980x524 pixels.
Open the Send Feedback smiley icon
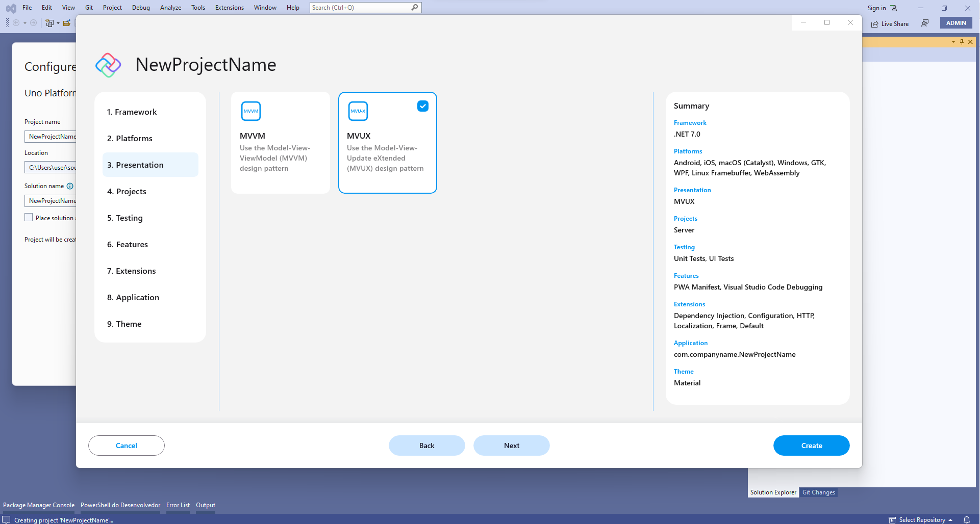(925, 23)
